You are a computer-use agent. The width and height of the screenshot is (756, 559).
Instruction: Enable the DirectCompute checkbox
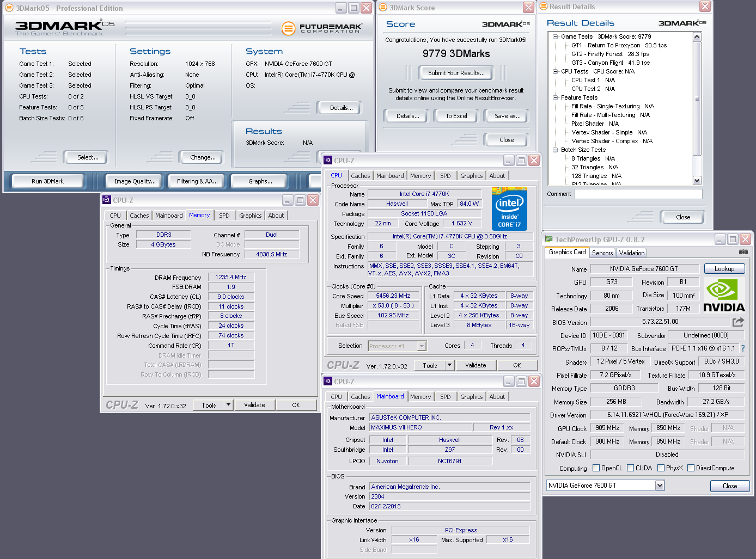coord(691,468)
